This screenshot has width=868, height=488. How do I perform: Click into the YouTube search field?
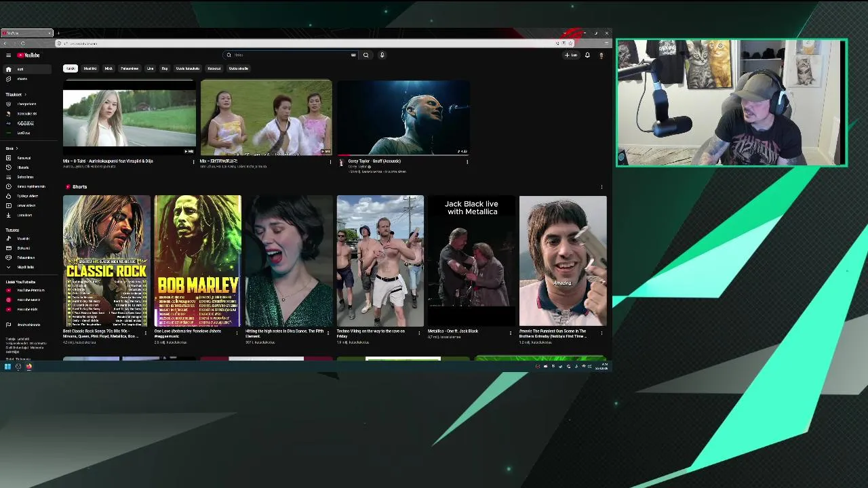point(292,55)
